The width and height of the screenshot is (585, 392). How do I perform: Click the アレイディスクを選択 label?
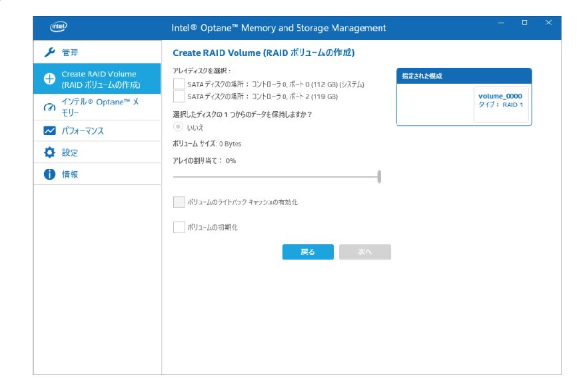tap(202, 71)
